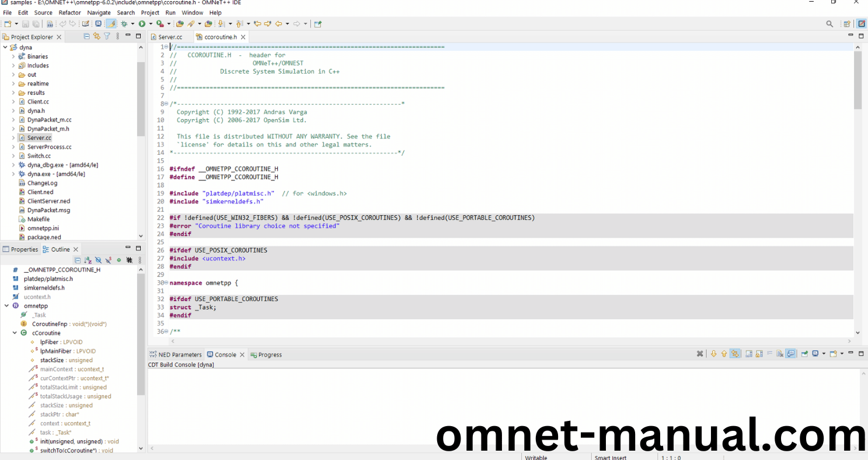868x460 pixels.
Task: Switch to the Server.cc editor tab
Action: coord(170,37)
